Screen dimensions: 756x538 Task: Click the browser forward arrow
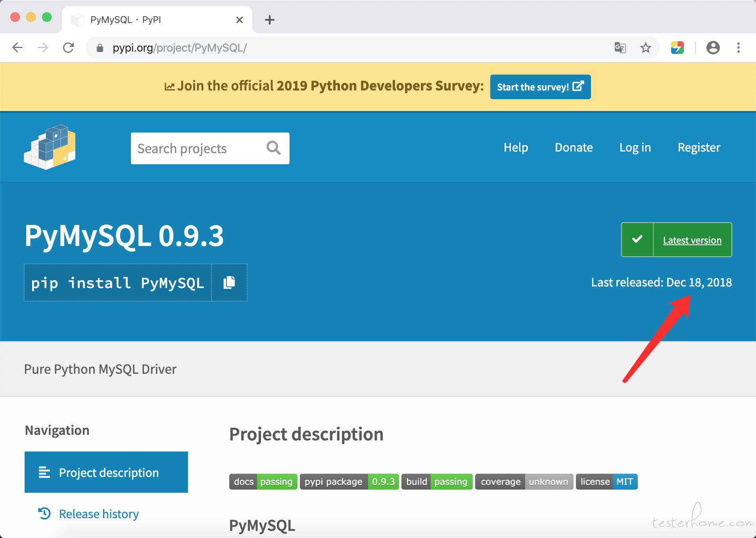pyautogui.click(x=43, y=48)
